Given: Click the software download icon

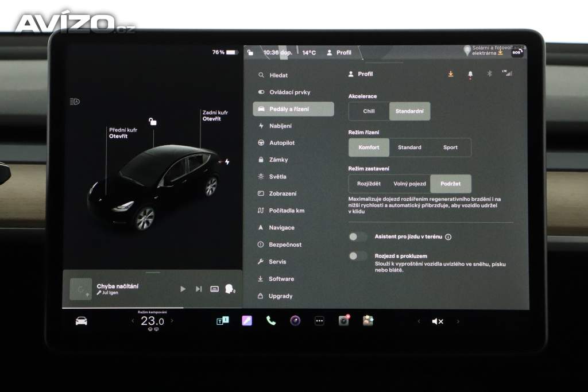Looking at the screenshot, I should [x=451, y=74].
